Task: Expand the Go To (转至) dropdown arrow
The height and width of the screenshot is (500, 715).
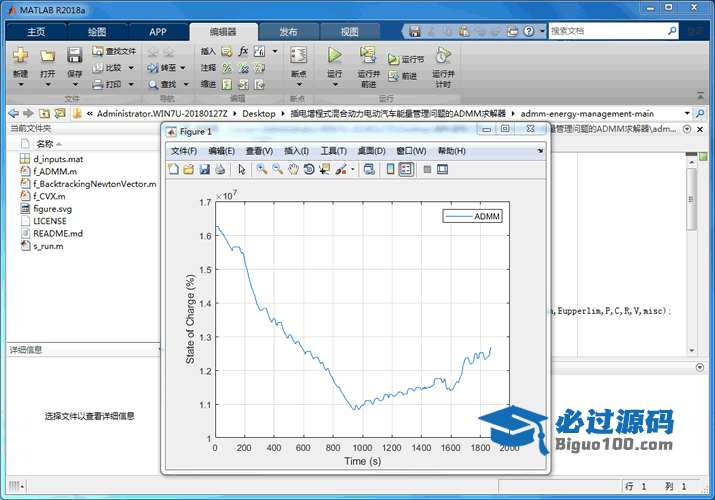Action: tap(183, 68)
